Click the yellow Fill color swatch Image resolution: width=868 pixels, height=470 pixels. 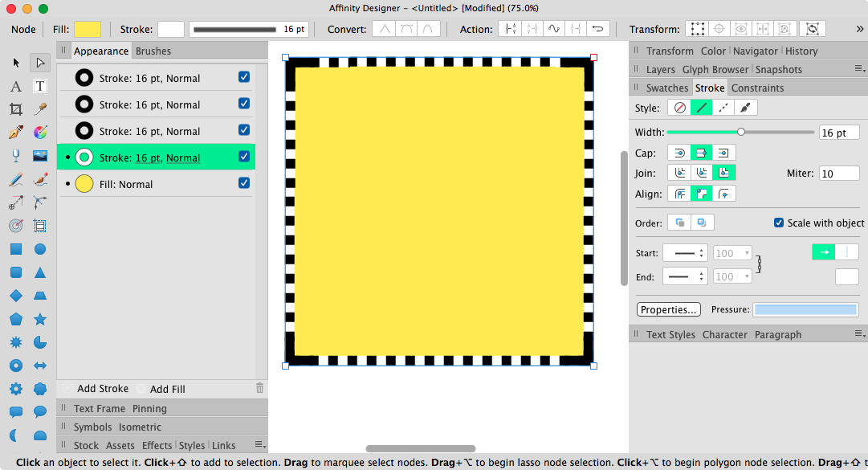point(87,29)
